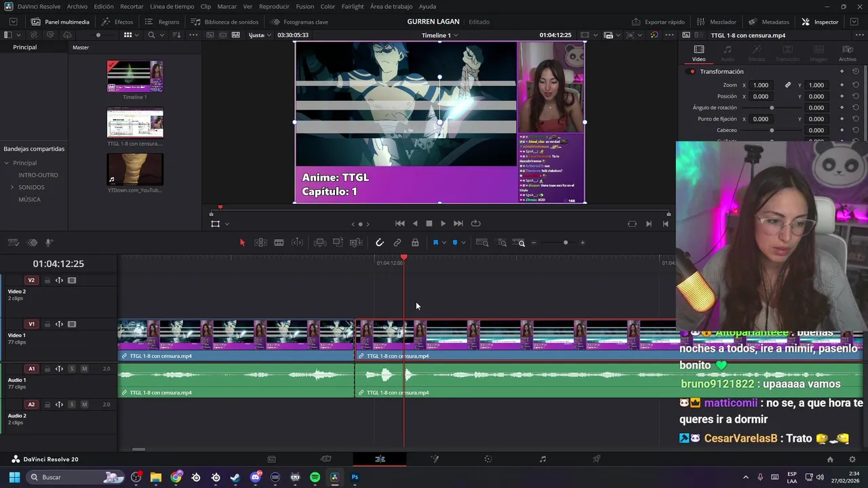The height and width of the screenshot is (488, 868).
Task: Toggle the Inspector panel button
Action: click(x=820, y=22)
